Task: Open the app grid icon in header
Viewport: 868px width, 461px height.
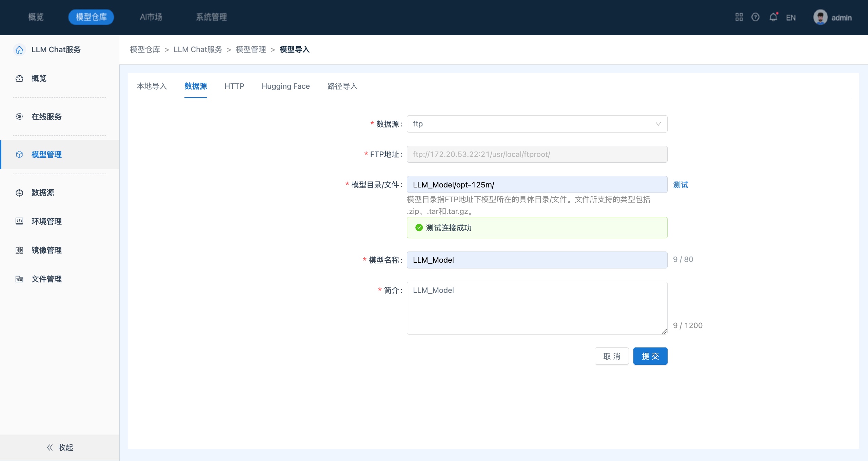Action: 739,17
